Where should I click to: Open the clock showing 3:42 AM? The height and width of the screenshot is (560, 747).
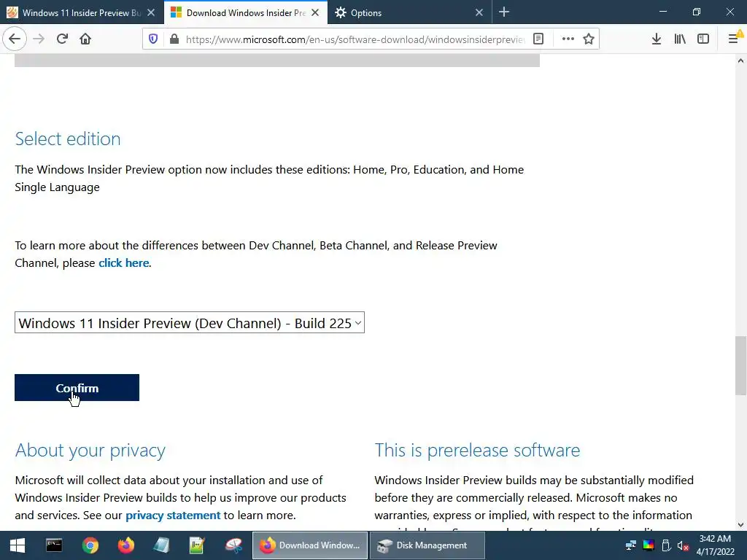pyautogui.click(x=715, y=545)
